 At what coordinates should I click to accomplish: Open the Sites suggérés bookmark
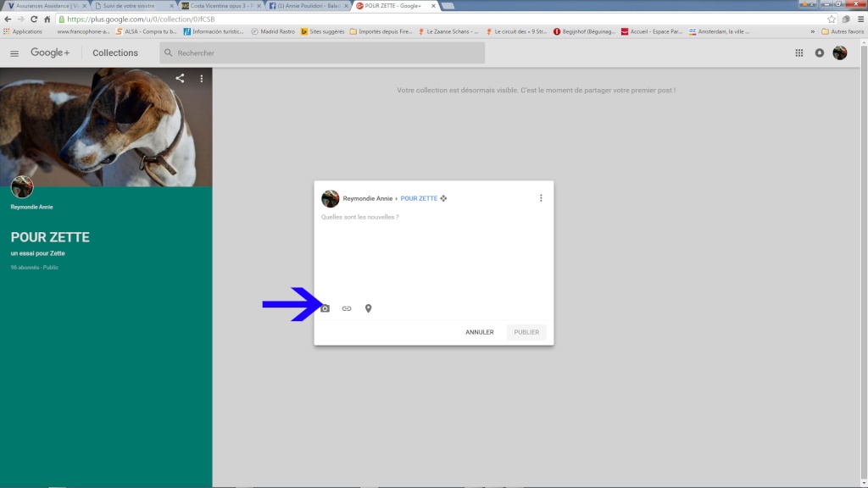coord(323,31)
